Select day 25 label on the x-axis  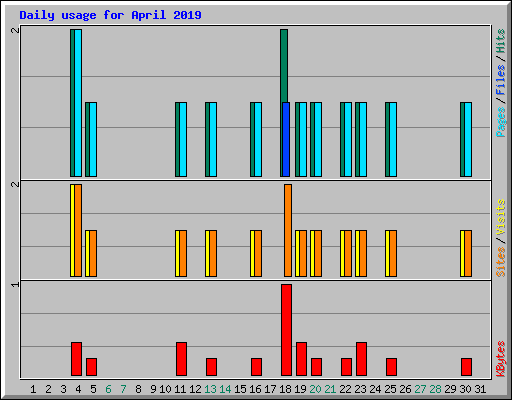click(390, 389)
